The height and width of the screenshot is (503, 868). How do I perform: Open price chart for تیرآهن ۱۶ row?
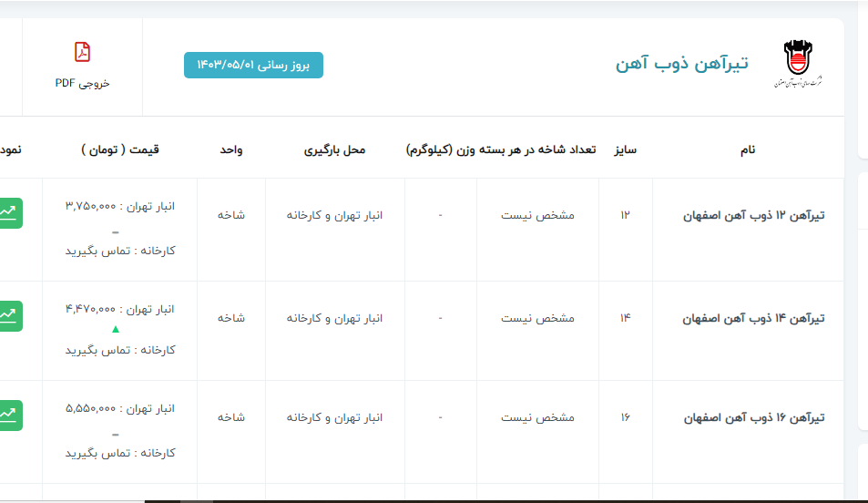click(10, 415)
